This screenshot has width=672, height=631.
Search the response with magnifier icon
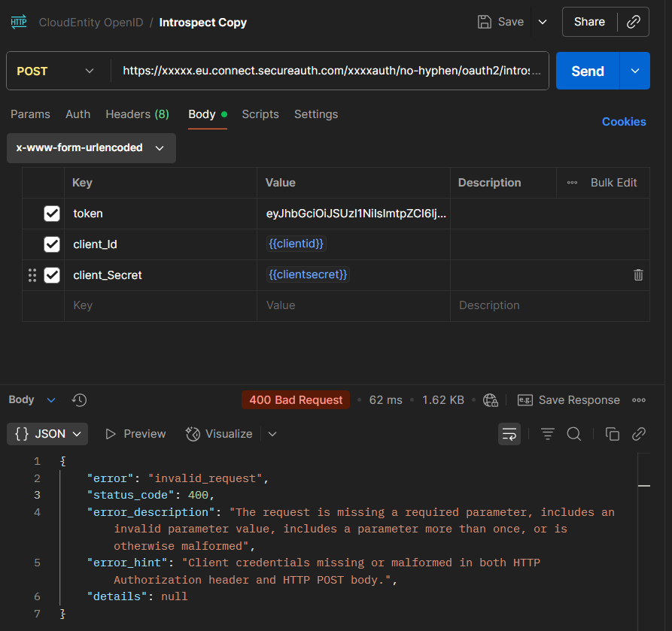click(574, 434)
